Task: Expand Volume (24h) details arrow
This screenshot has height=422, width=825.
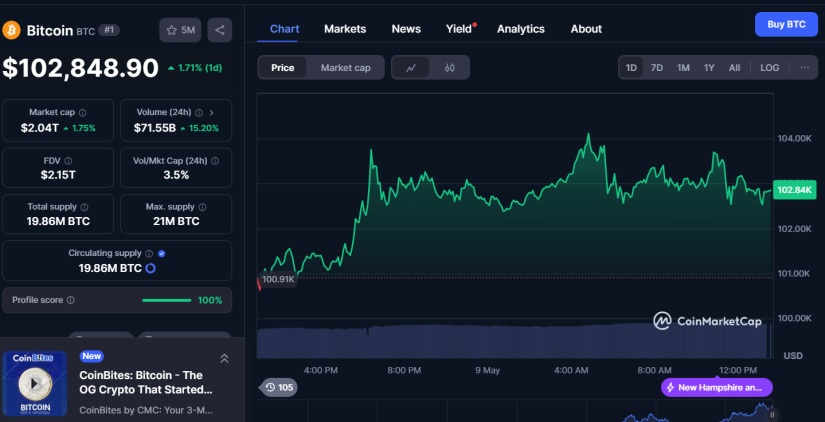Action: [212, 113]
